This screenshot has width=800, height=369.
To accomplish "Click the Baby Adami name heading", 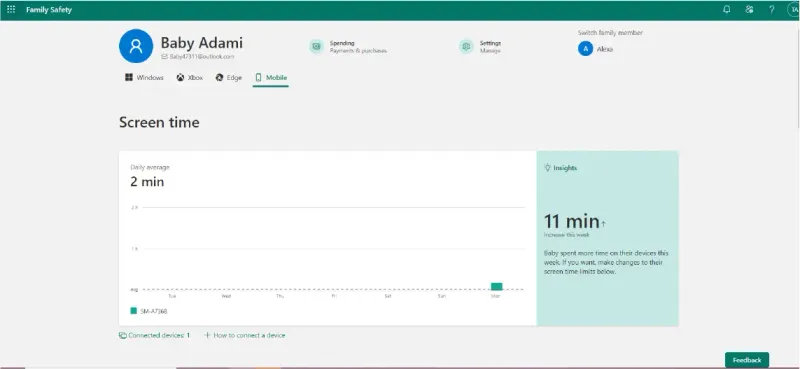I will pyautogui.click(x=202, y=43).
